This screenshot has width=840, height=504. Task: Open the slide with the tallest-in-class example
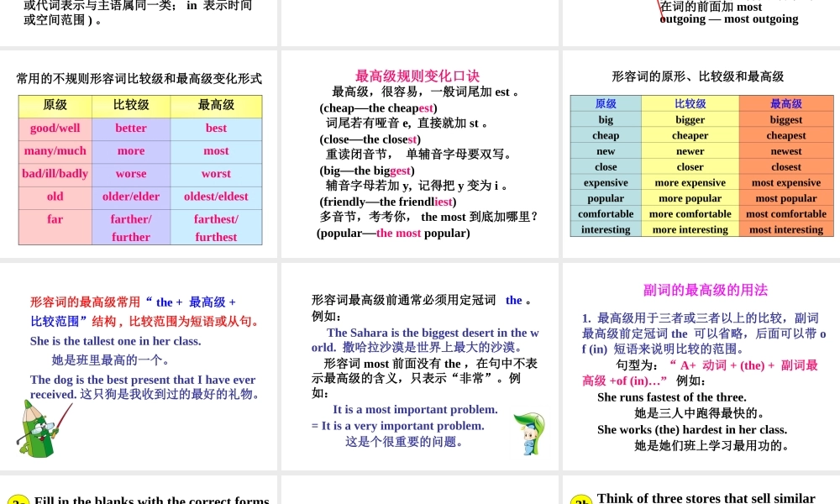[x=139, y=366]
